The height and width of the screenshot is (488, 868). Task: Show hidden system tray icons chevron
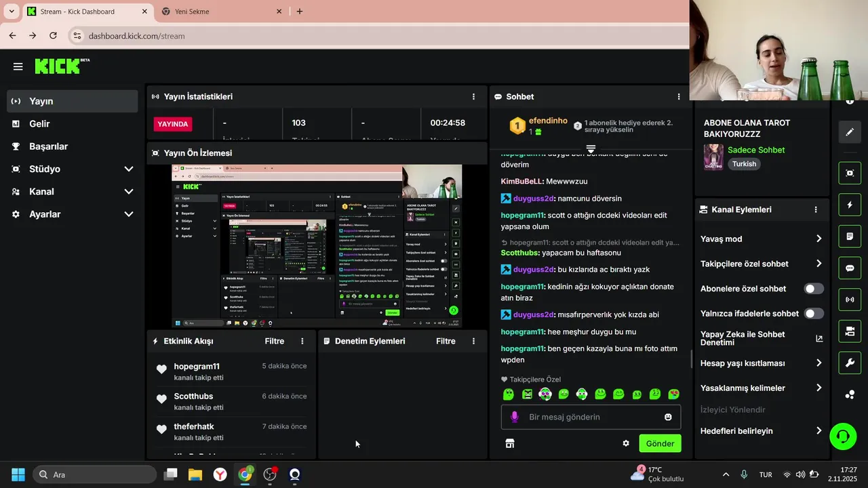(x=726, y=474)
